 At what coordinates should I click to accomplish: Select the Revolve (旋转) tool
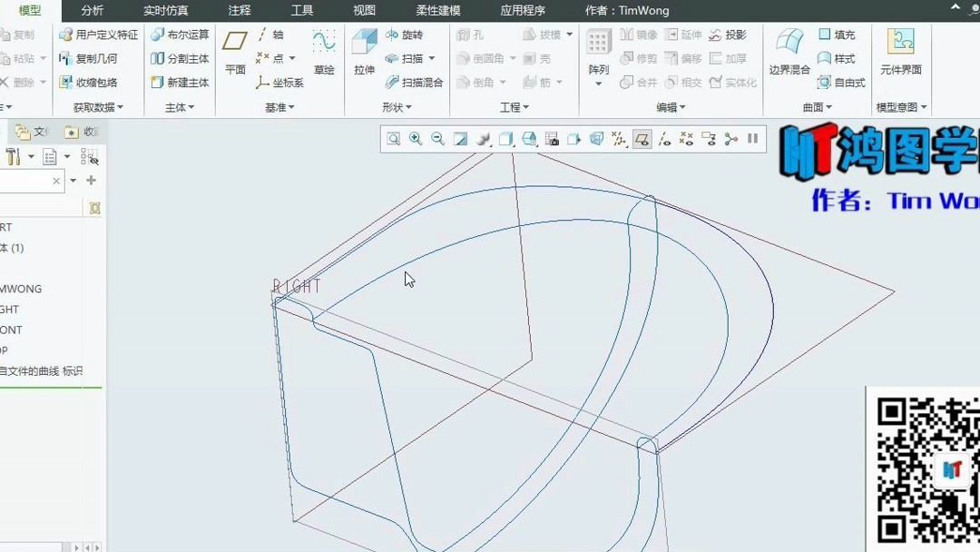click(406, 34)
